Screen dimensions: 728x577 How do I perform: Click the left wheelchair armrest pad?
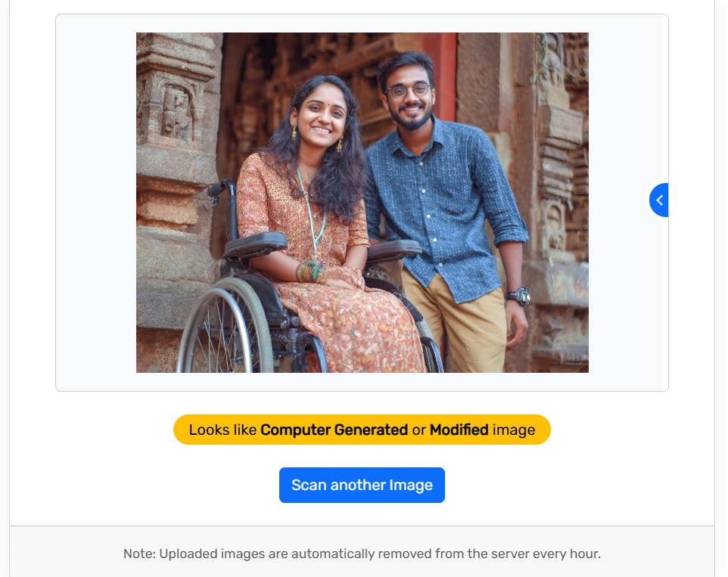254,244
